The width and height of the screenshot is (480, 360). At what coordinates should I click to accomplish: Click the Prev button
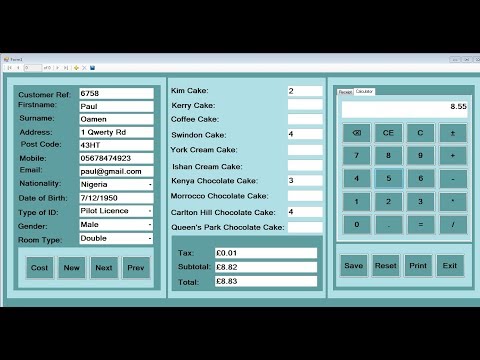click(136, 268)
